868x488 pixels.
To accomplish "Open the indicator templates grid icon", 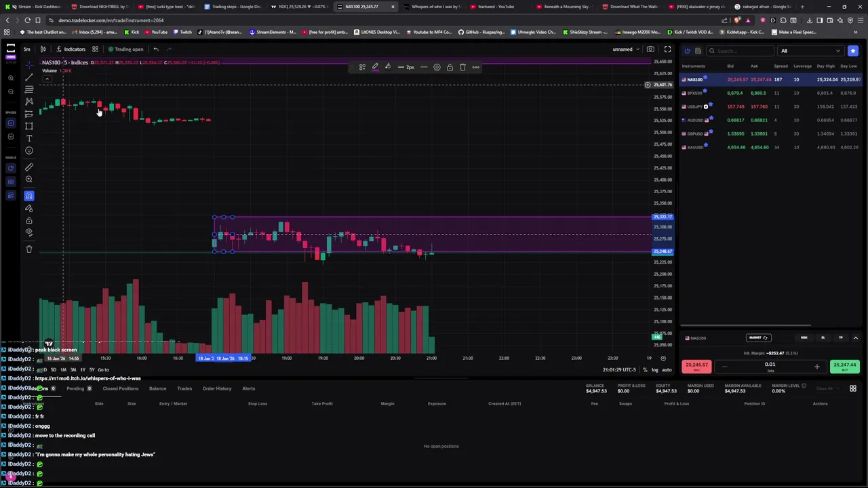I will [x=95, y=49].
